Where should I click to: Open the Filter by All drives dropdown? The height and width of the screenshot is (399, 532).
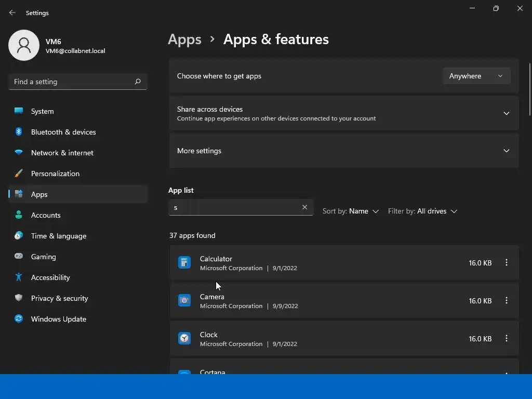click(423, 211)
